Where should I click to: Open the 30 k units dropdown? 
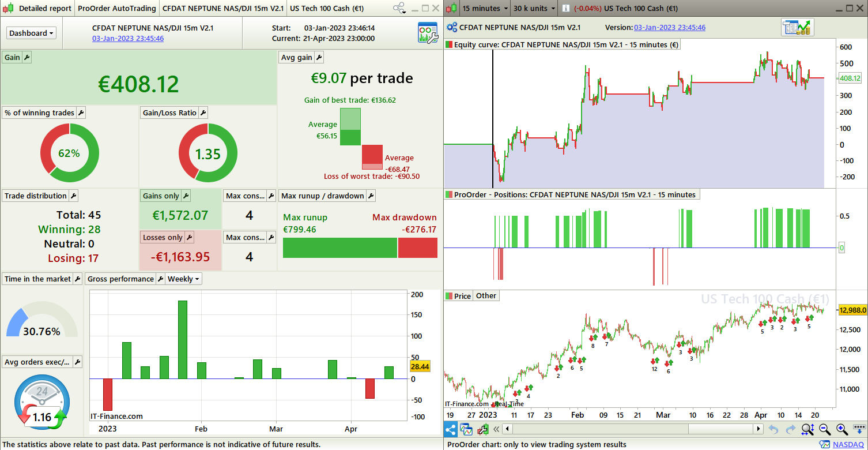(534, 8)
